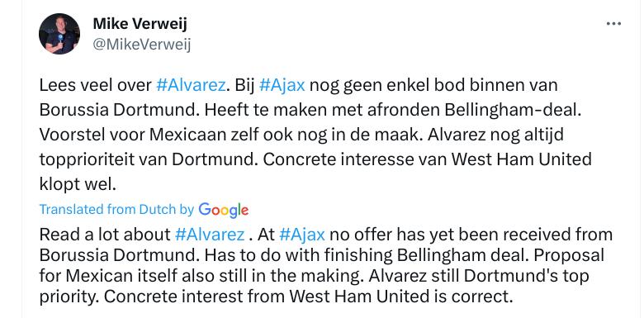Image resolution: width=644 pixels, height=318 pixels.
Task: Open #Alvarez hashtag in the Dutch text
Action: 191,85
